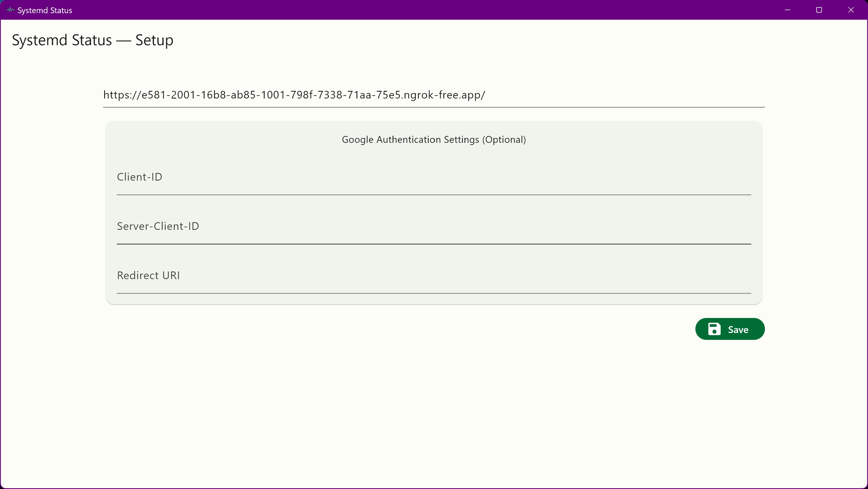This screenshot has height=489, width=868.
Task: Click the Server-Client-ID field label
Action: tap(158, 225)
